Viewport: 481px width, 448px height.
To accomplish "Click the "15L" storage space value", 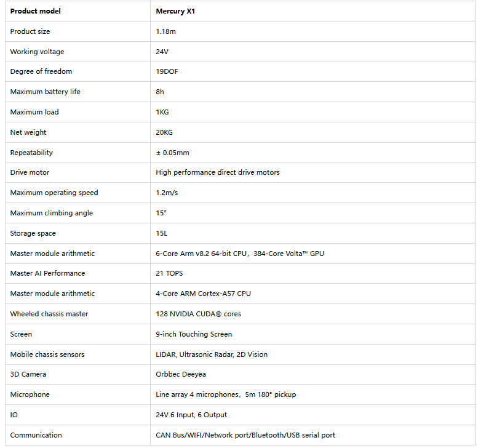I will coord(162,233).
